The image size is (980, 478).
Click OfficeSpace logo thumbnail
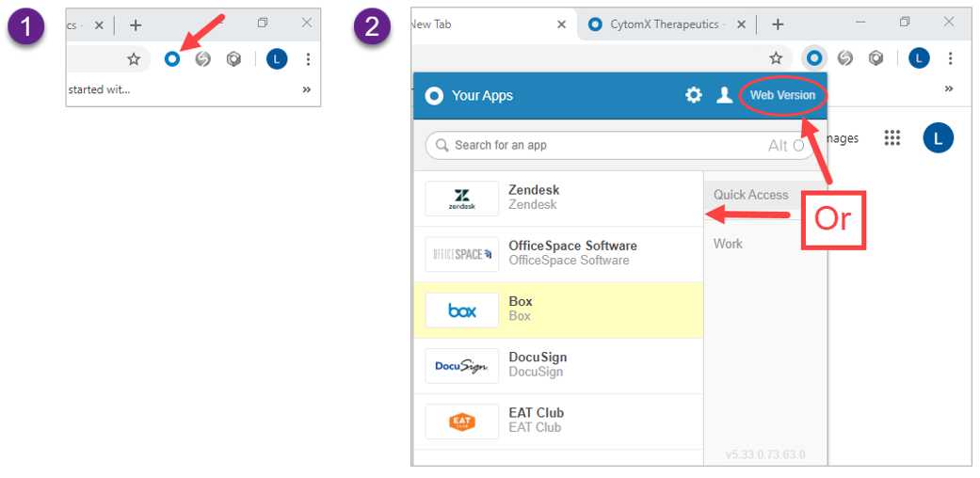pos(462,254)
